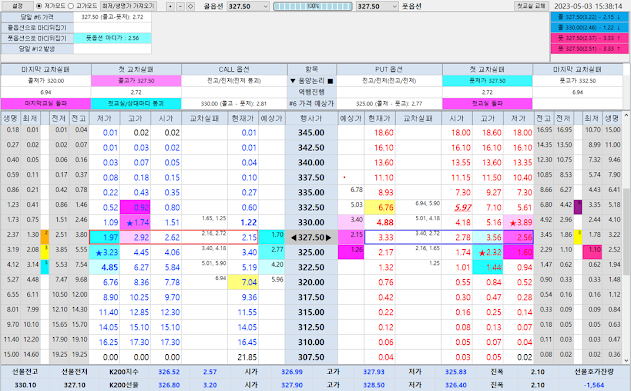The width and height of the screenshot is (631, 391).
Task: Click the minus button in top toolbar
Action: (x=180, y=6)
